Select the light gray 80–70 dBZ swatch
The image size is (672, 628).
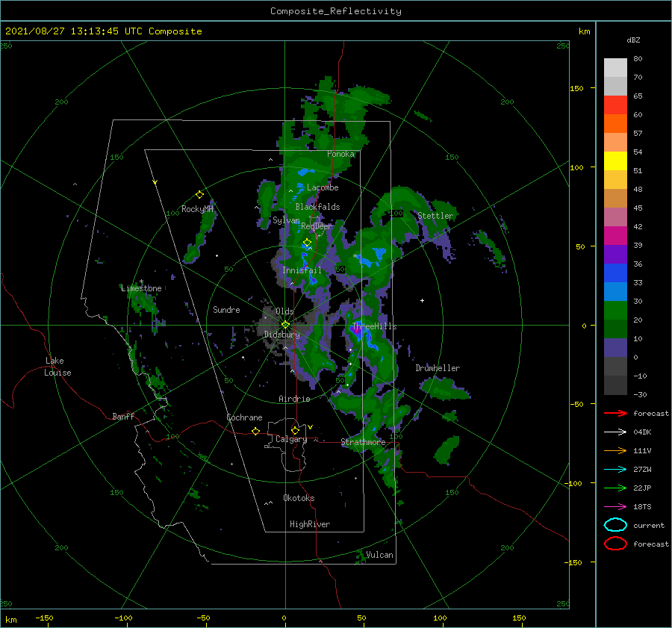pos(615,67)
